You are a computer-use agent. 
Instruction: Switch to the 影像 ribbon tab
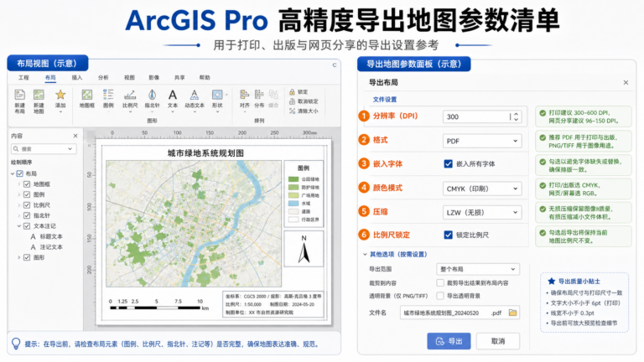pos(154,78)
